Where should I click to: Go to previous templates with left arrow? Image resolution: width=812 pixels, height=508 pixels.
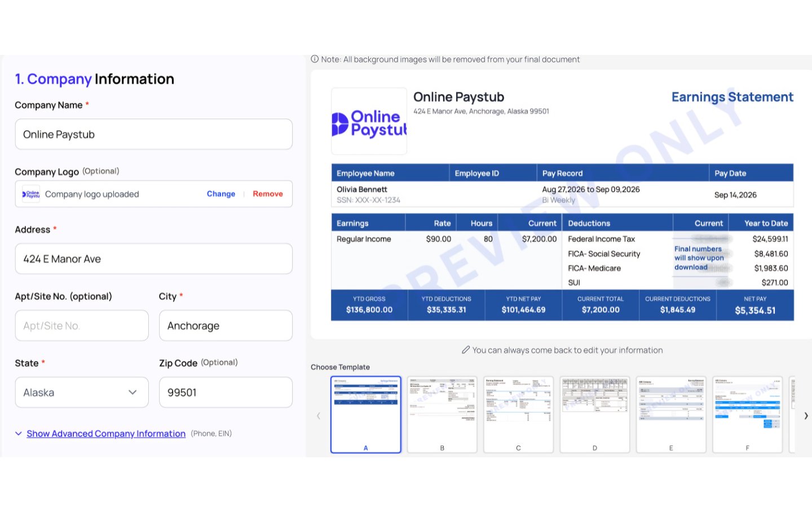click(x=319, y=416)
